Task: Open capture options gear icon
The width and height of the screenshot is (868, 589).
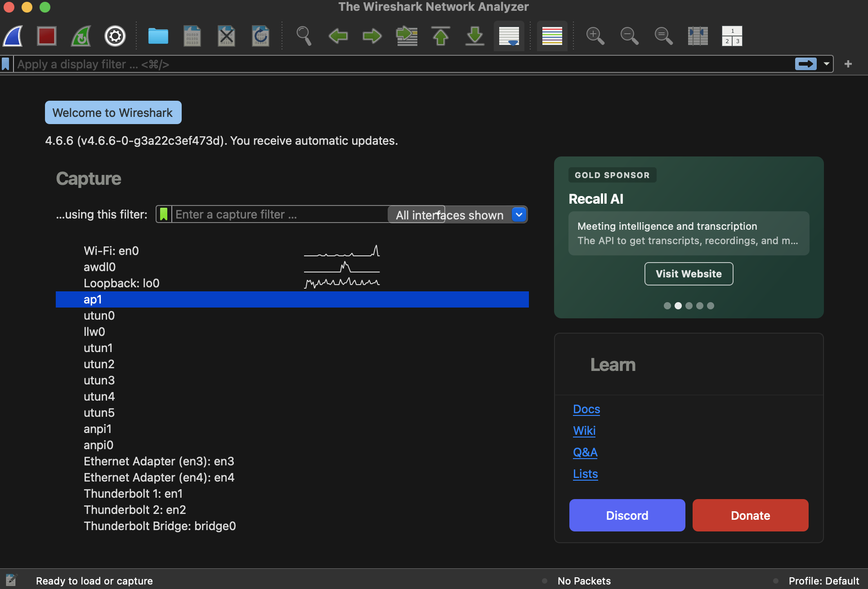Action: (x=115, y=36)
